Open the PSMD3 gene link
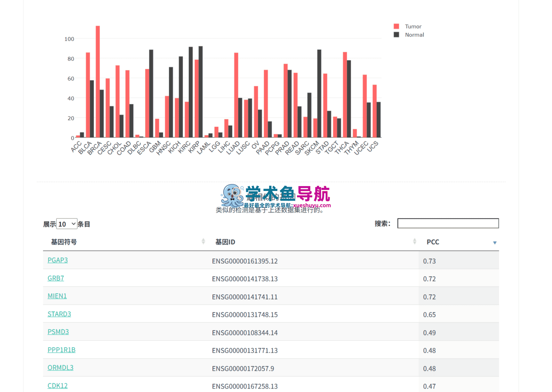This screenshot has width=552, height=392. click(58, 332)
